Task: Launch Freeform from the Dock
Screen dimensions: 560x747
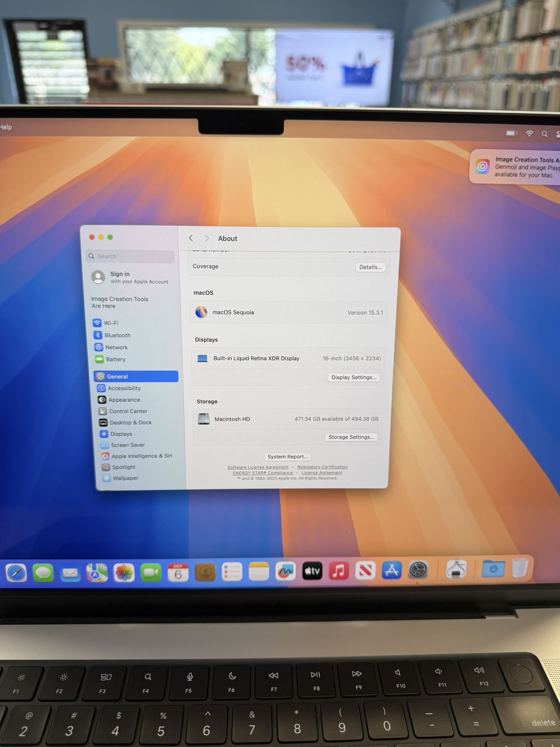Action: [x=285, y=572]
